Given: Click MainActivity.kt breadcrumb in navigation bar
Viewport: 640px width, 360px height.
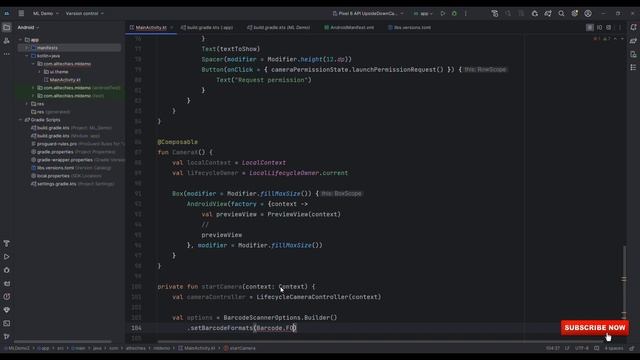Looking at the screenshot, I should point(196,349).
